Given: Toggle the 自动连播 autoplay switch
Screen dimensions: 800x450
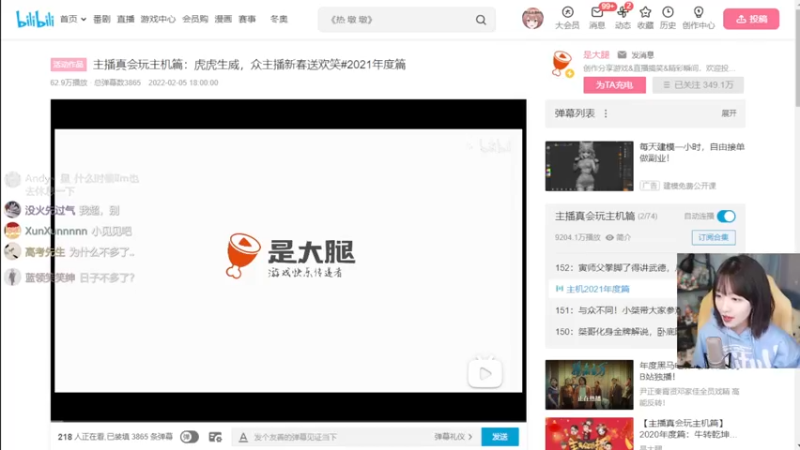Looking at the screenshot, I should 726,216.
